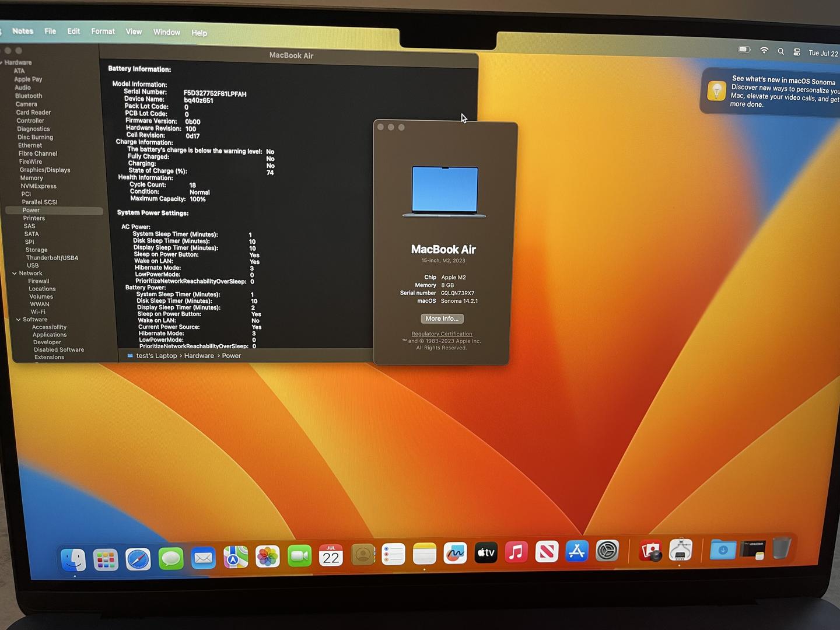Select Thunderbolt/USB4 in sidebar
840x630 pixels.
pos(52,258)
